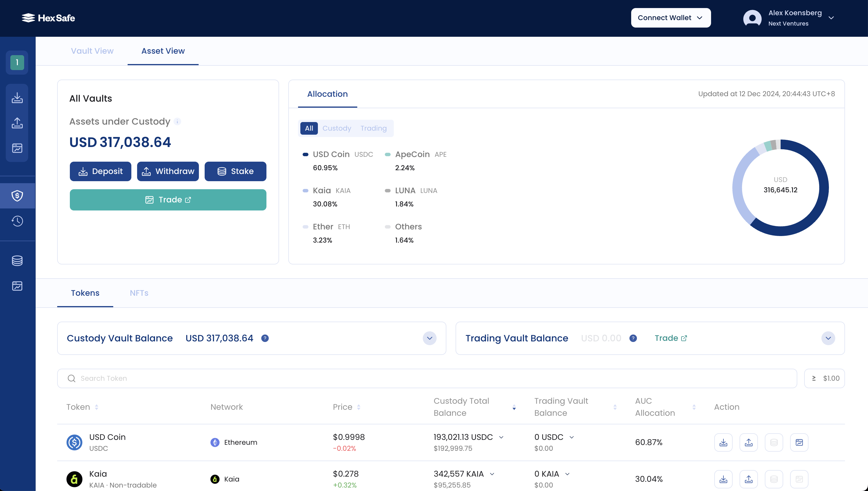Sort the table by Token column
This screenshot has width=868, height=491.
(x=97, y=407)
